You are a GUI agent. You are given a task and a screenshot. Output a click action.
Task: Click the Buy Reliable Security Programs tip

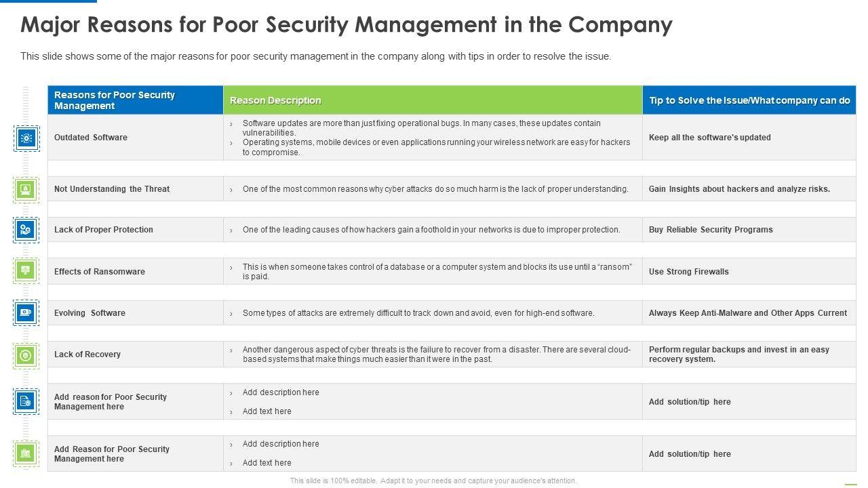coord(711,230)
